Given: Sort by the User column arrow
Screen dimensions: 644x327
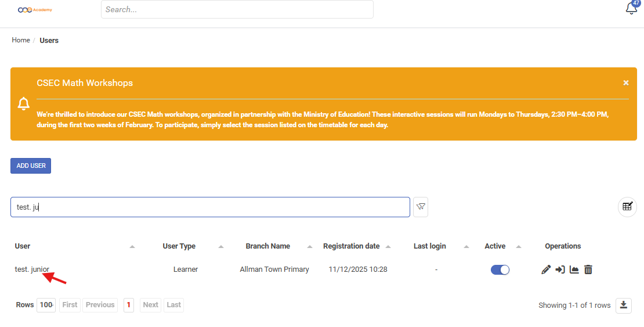Looking at the screenshot, I should 132,247.
